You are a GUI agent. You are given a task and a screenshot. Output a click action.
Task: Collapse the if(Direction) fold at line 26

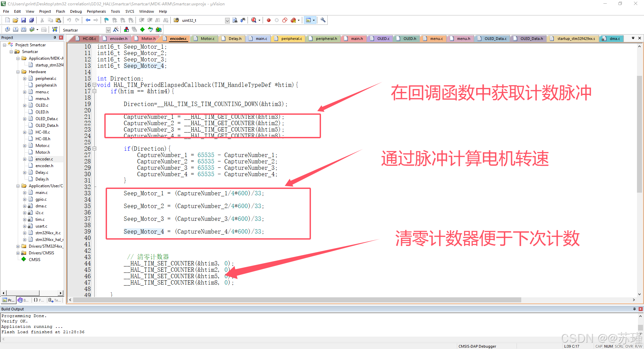94,149
